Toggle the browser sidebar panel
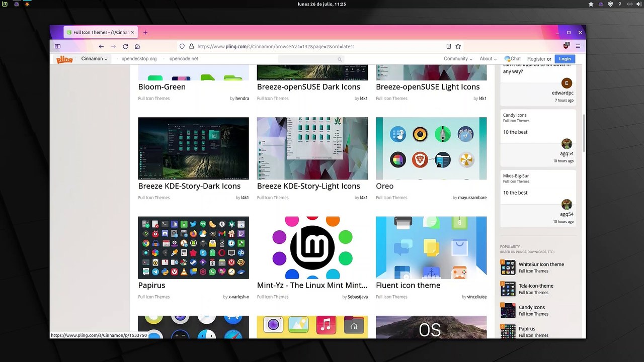This screenshot has width=644, height=362. coord(58,46)
